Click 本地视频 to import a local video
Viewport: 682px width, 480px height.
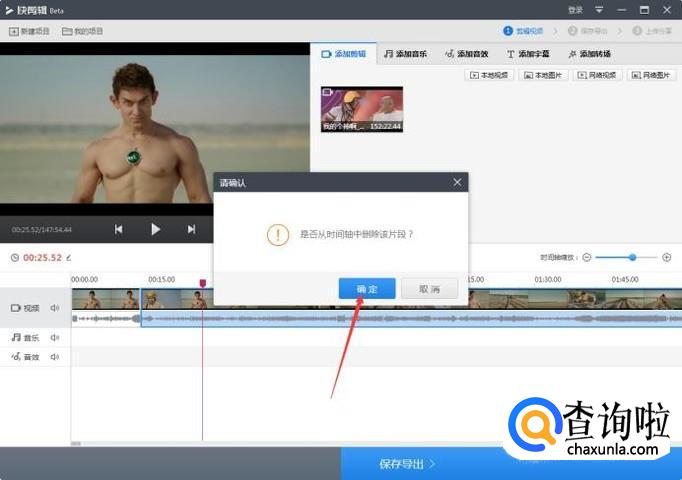489,75
